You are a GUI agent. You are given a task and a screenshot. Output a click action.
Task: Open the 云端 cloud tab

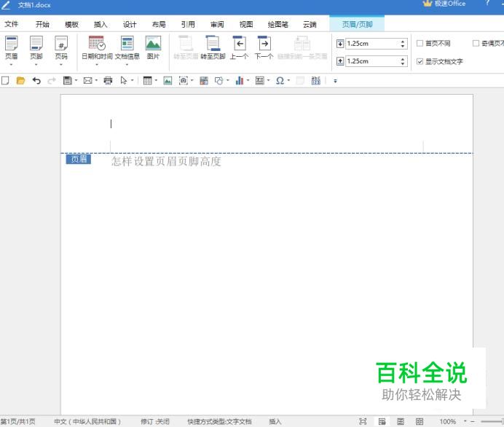[310, 24]
